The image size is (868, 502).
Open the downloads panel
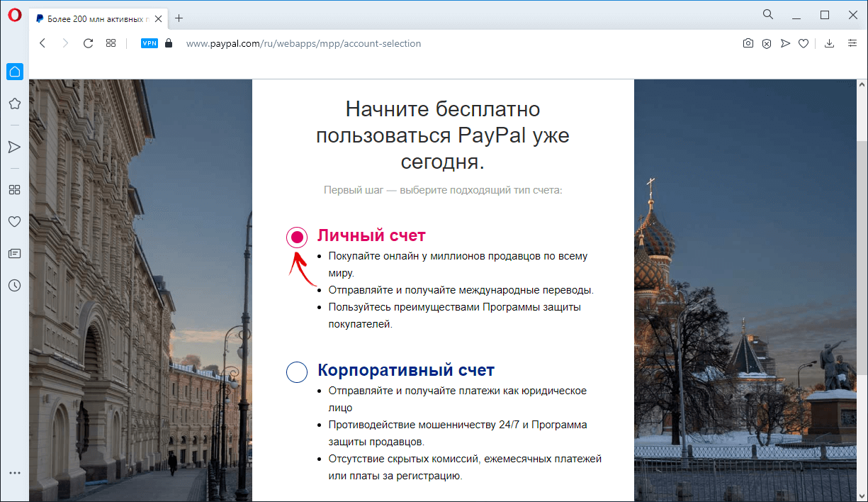point(830,43)
